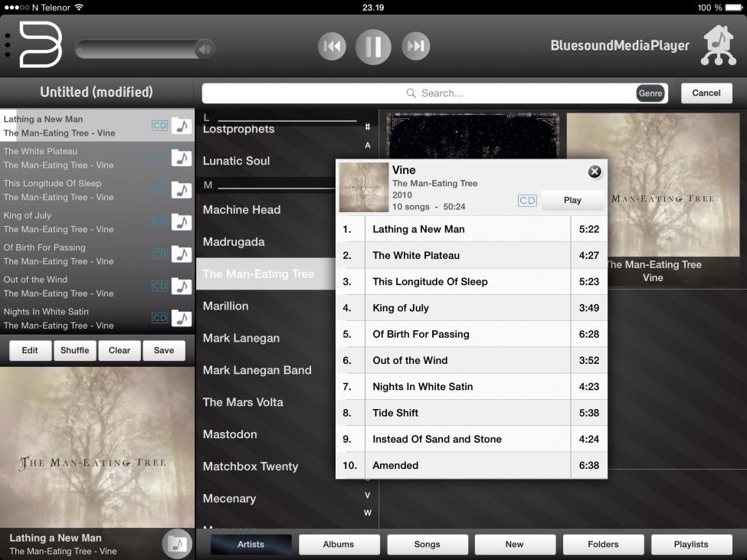Tap the music note icon for Lathing a New Man
This screenshot has width=747, height=560.
click(182, 126)
